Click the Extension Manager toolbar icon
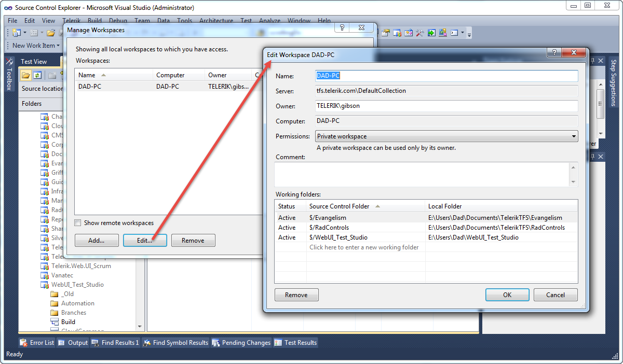This screenshot has width=623, height=364. [443, 33]
